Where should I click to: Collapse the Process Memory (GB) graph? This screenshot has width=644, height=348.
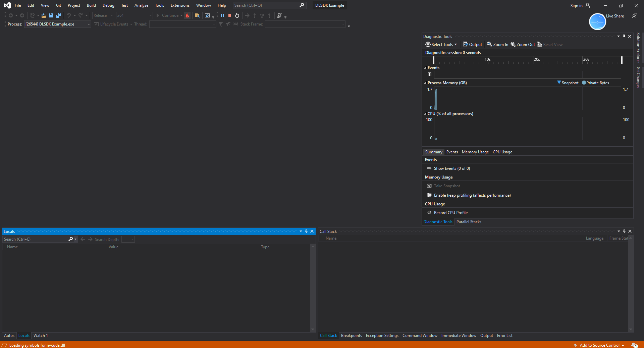[425, 83]
